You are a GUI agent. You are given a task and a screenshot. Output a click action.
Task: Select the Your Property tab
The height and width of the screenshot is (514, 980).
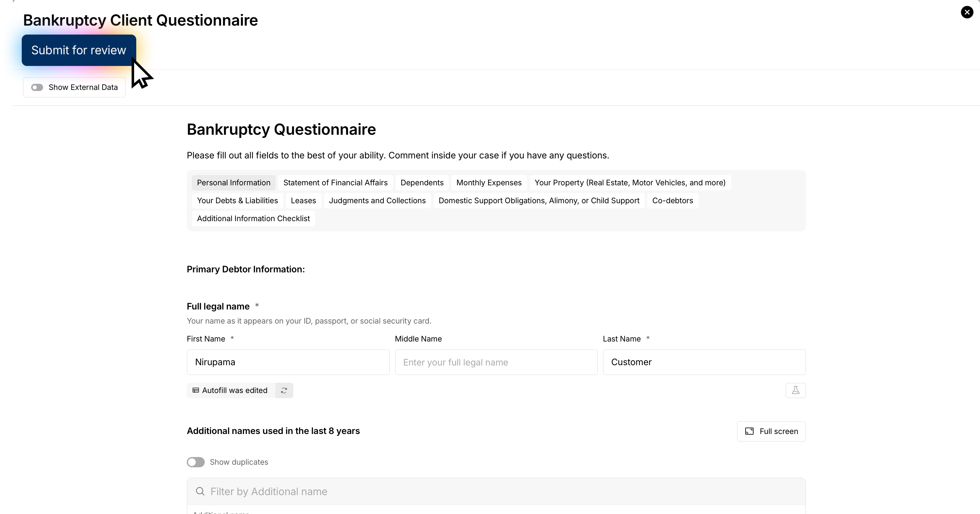tap(630, 183)
